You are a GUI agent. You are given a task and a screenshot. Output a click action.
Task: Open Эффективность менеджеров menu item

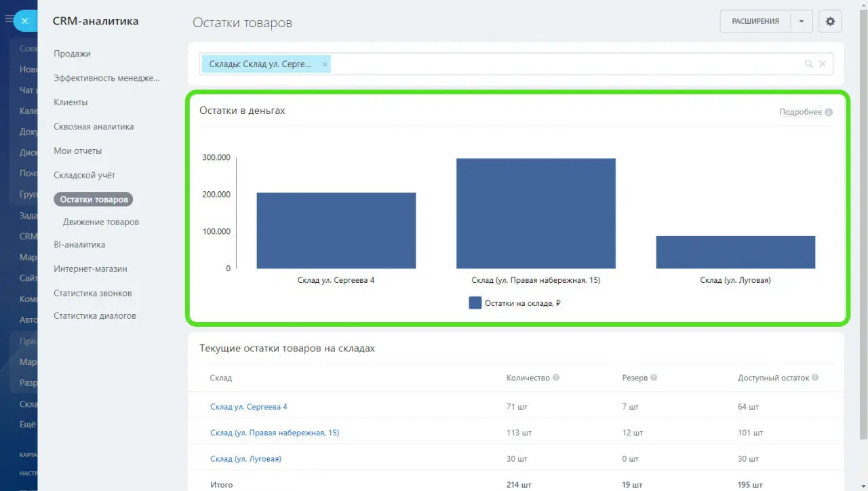(106, 78)
